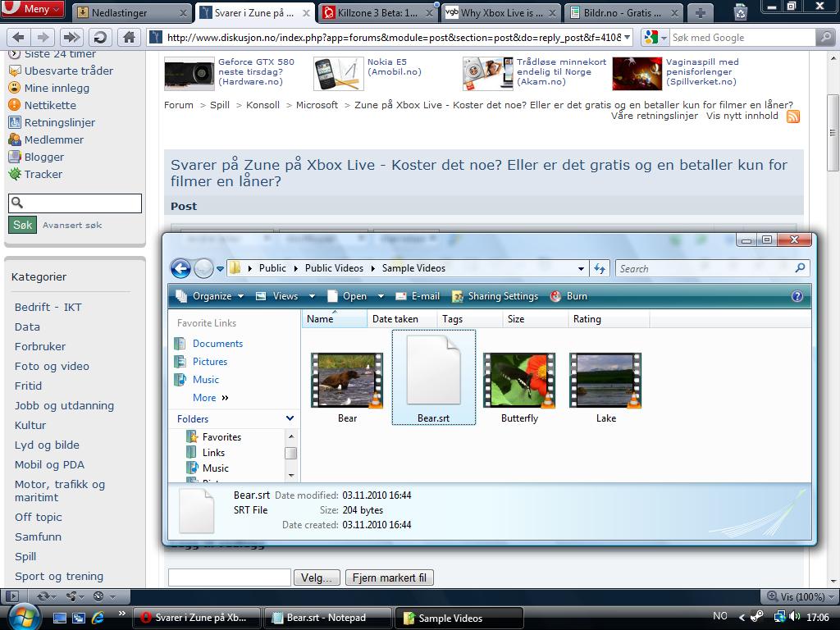Select Links in Folders tree
The width and height of the screenshot is (840, 630).
(x=213, y=453)
